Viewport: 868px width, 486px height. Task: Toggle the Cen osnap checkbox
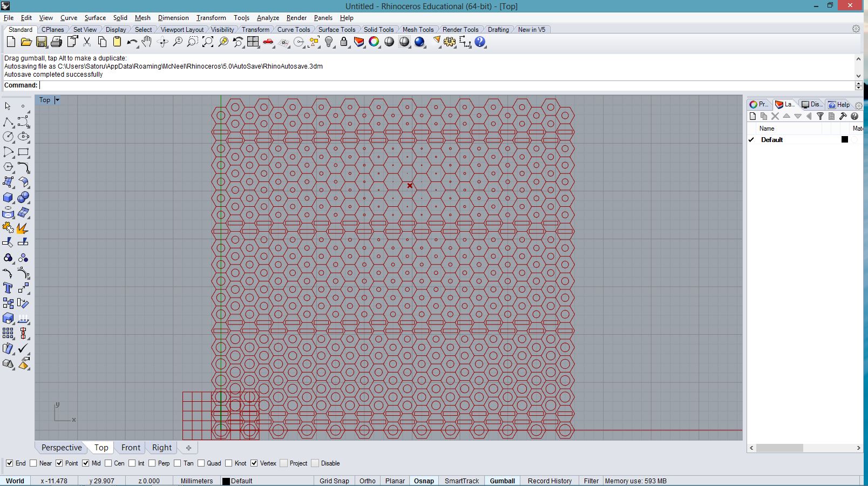point(109,463)
